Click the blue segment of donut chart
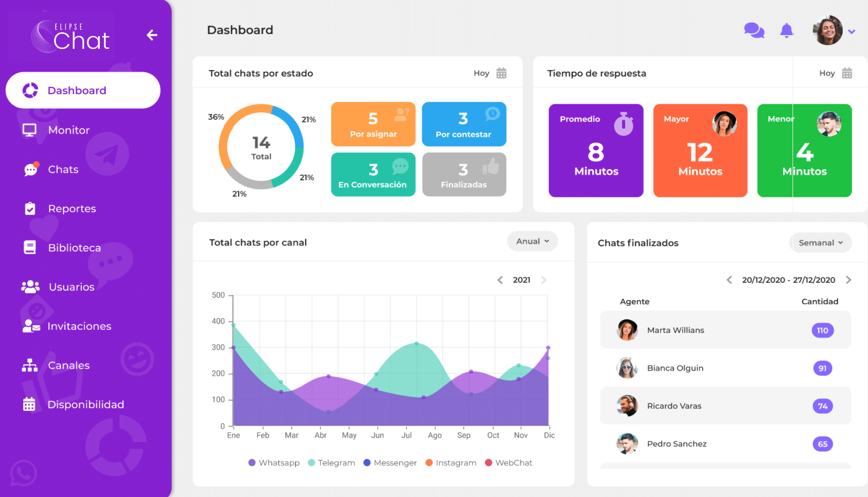 (x=291, y=123)
